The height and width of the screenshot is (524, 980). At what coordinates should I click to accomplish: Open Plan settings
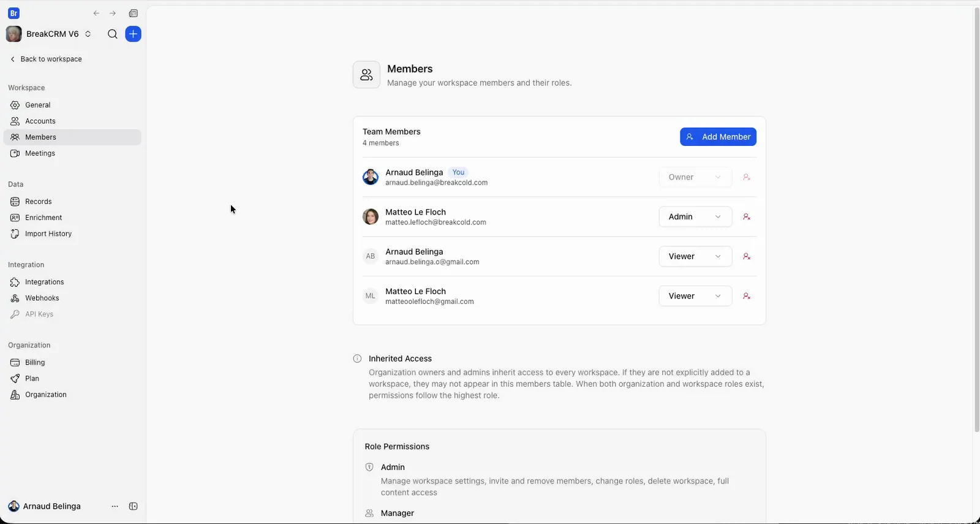72,379
